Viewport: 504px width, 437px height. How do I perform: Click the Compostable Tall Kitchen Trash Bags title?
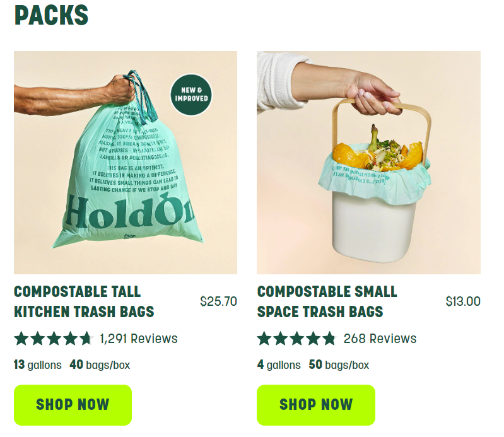pyautogui.click(x=84, y=301)
